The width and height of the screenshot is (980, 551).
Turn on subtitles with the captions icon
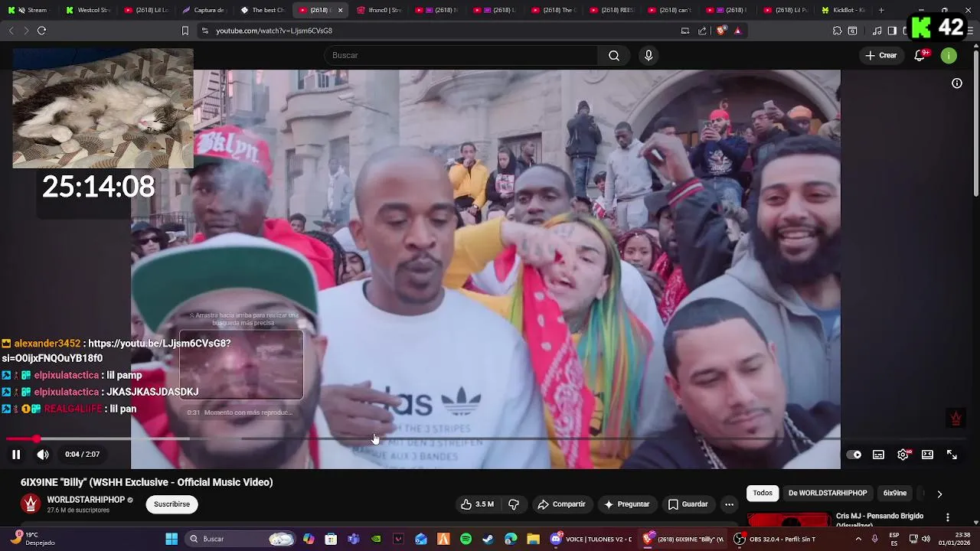[878, 455]
